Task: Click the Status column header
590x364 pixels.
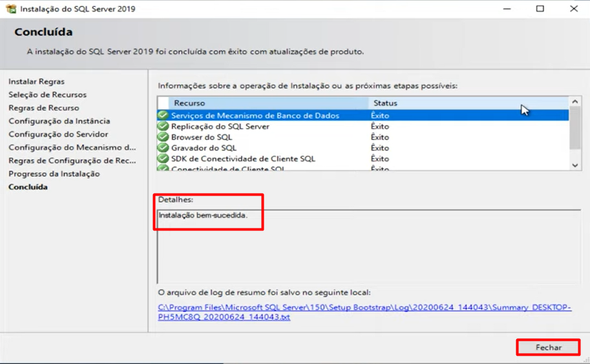Action: point(469,103)
